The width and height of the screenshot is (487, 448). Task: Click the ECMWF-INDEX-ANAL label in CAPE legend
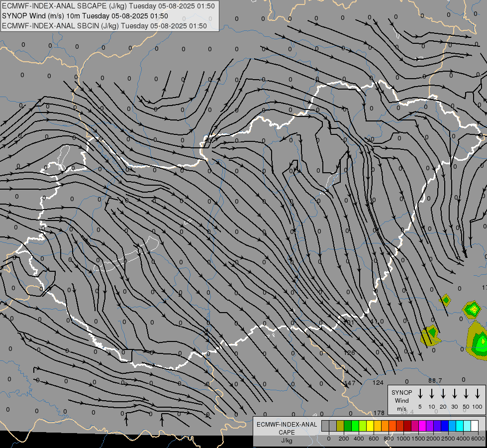pos(287,425)
